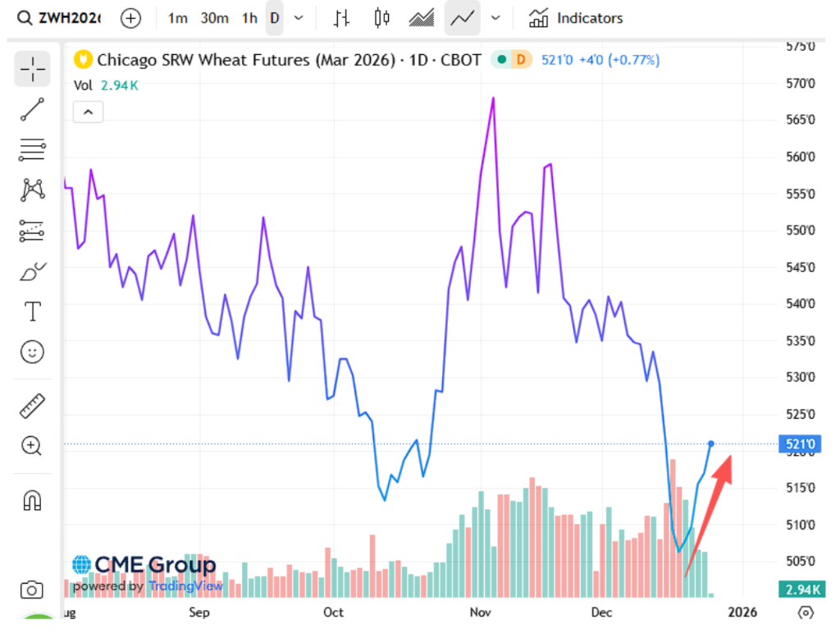Switch chart type to bars

click(x=342, y=18)
